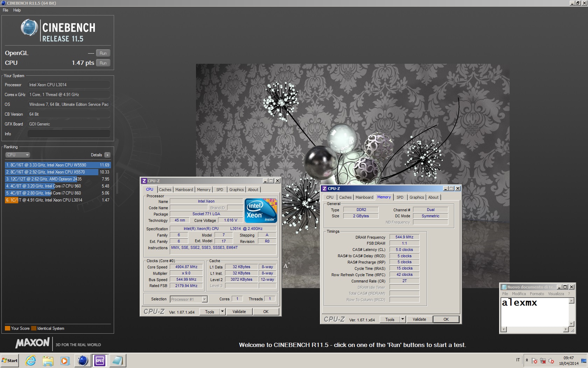This screenshot has width=588, height=368.
Task: Switch to About tab in left CPU-Z
Action: point(253,190)
